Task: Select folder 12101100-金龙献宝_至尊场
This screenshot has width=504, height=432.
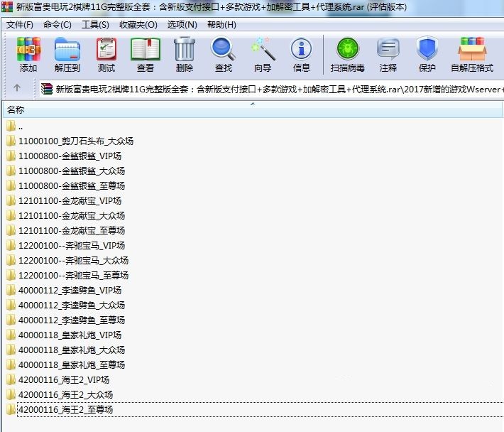Action: pyautogui.click(x=72, y=231)
